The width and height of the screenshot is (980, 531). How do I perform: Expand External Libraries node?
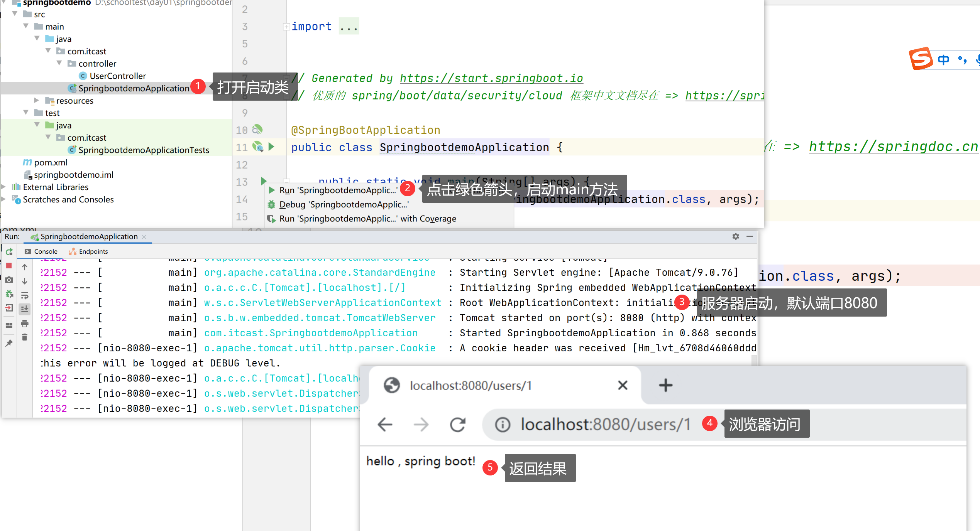tap(3, 187)
